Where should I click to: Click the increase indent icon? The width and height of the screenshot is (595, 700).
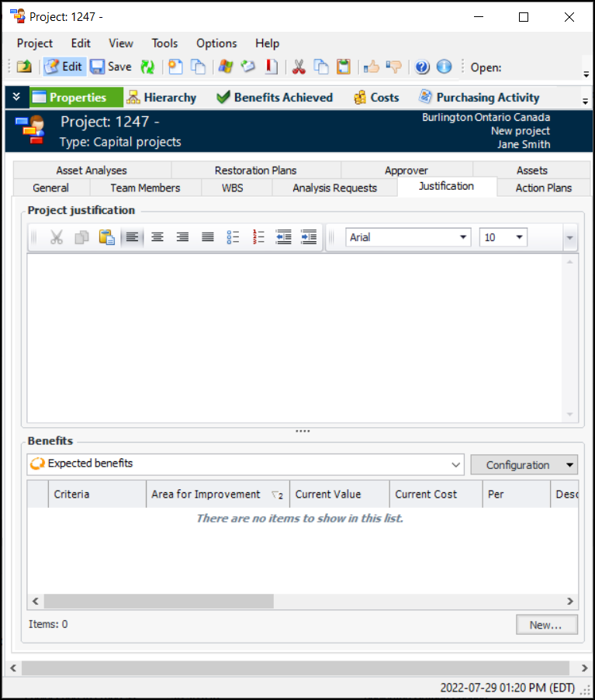coord(309,237)
